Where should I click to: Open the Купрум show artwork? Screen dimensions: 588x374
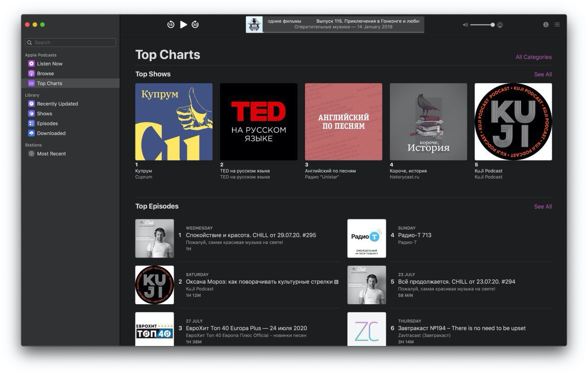174,122
